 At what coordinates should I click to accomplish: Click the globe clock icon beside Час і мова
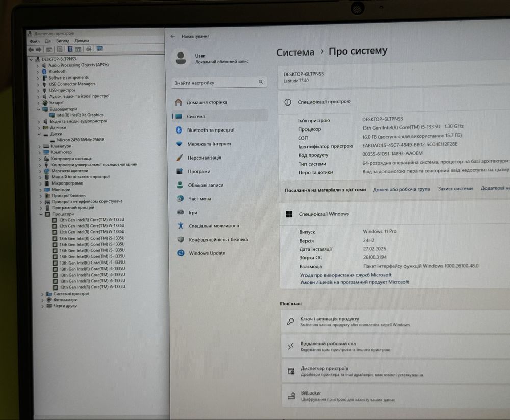[181, 198]
